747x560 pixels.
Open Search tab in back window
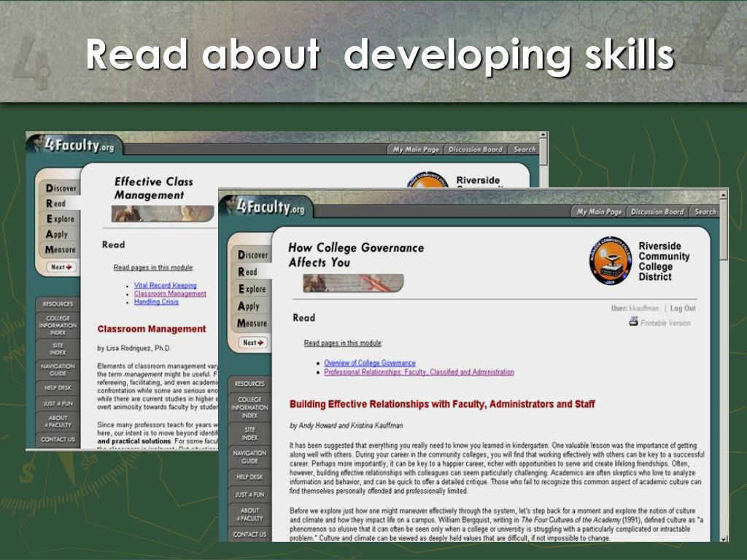click(x=524, y=149)
